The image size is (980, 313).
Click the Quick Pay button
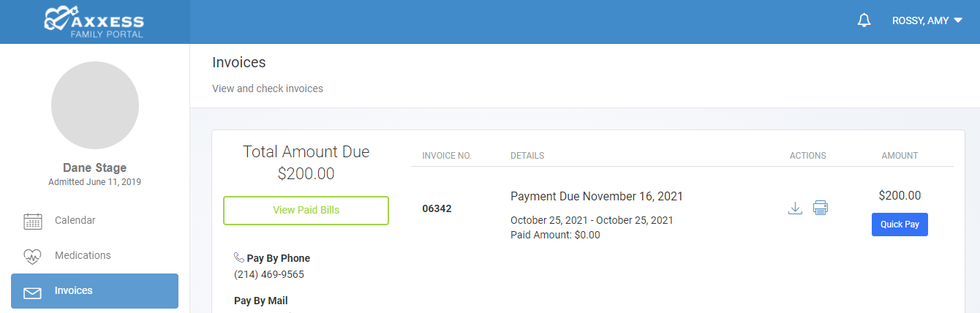click(x=900, y=225)
